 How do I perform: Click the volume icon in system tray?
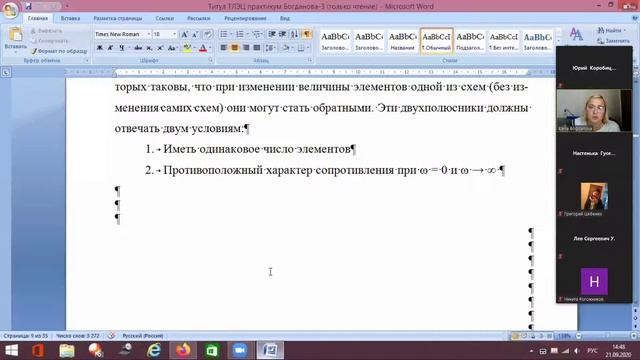click(576, 351)
